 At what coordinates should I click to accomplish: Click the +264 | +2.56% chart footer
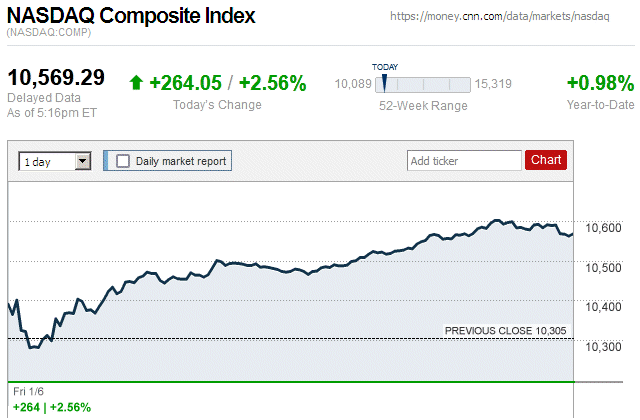[52, 407]
